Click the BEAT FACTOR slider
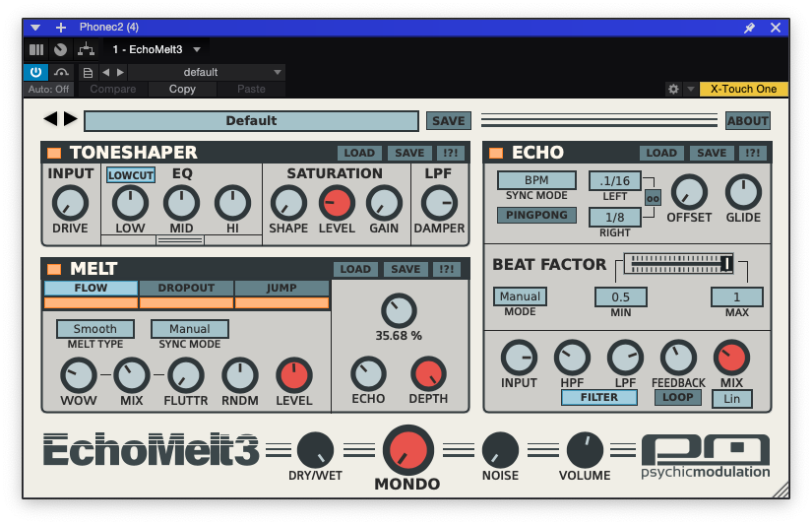This screenshot has width=812, height=525. pyautogui.click(x=679, y=263)
